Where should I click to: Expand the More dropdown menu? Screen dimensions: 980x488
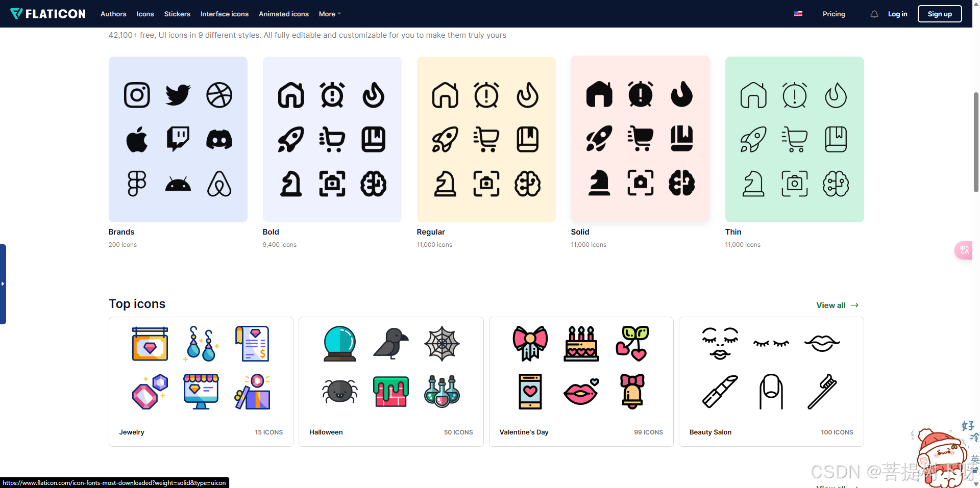[330, 14]
